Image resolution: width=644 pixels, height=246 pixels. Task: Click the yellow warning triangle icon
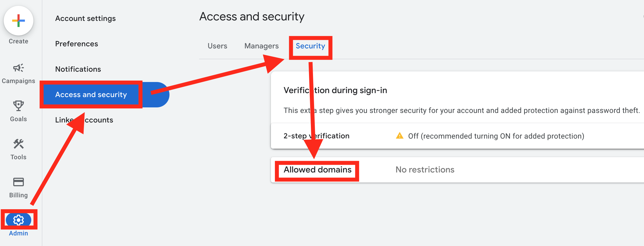[400, 136]
